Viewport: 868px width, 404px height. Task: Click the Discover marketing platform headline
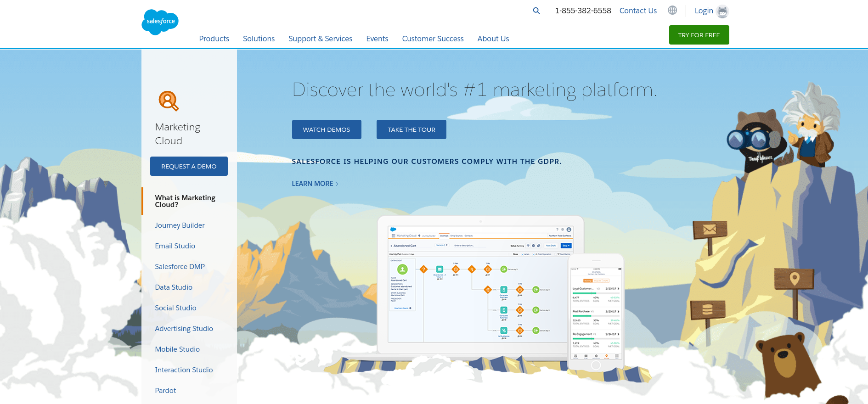[474, 90]
